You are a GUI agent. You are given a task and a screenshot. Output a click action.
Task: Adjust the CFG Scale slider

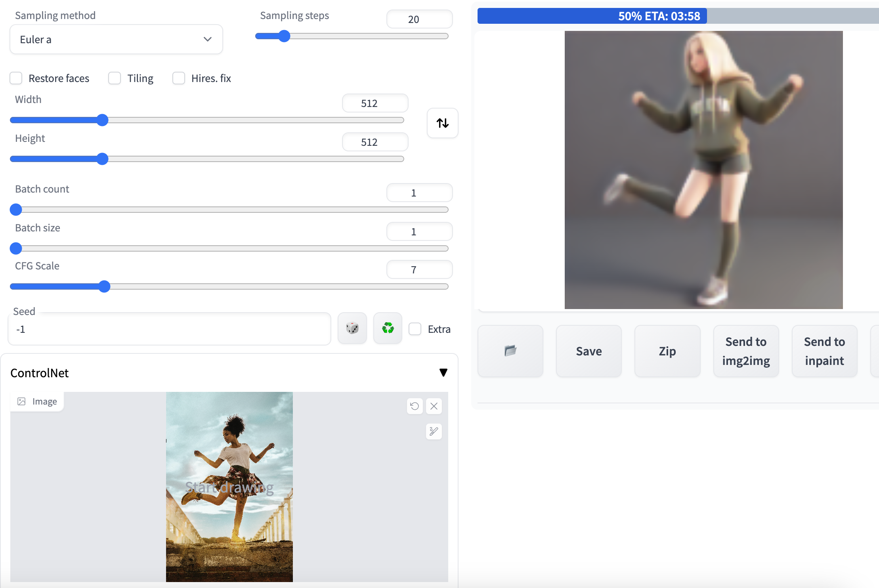(105, 286)
